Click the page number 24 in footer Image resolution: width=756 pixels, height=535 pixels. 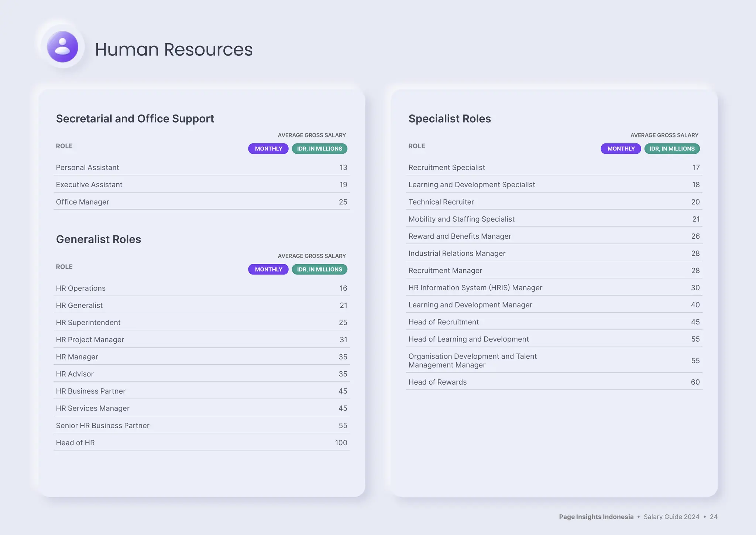pos(714,517)
